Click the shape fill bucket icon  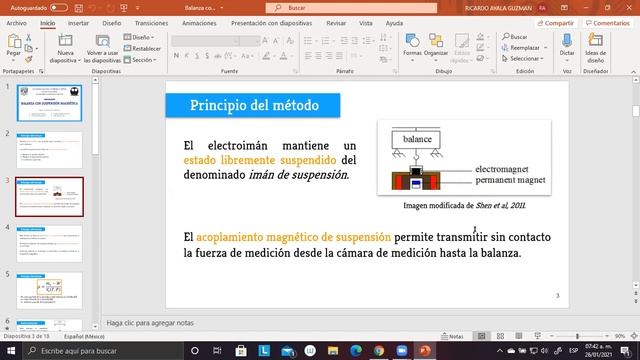click(481, 37)
